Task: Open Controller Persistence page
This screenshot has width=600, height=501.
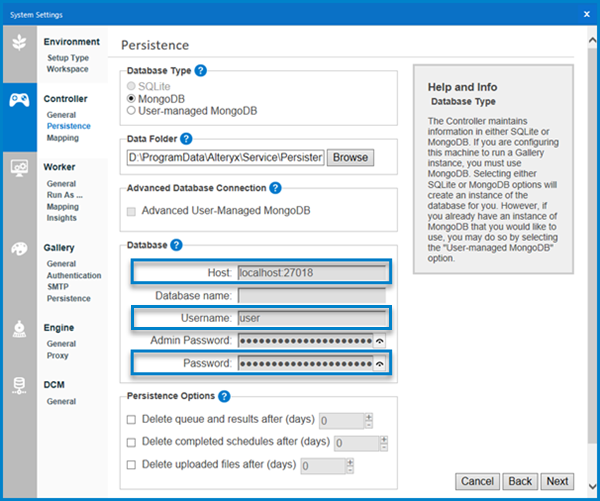Action: 68,126
